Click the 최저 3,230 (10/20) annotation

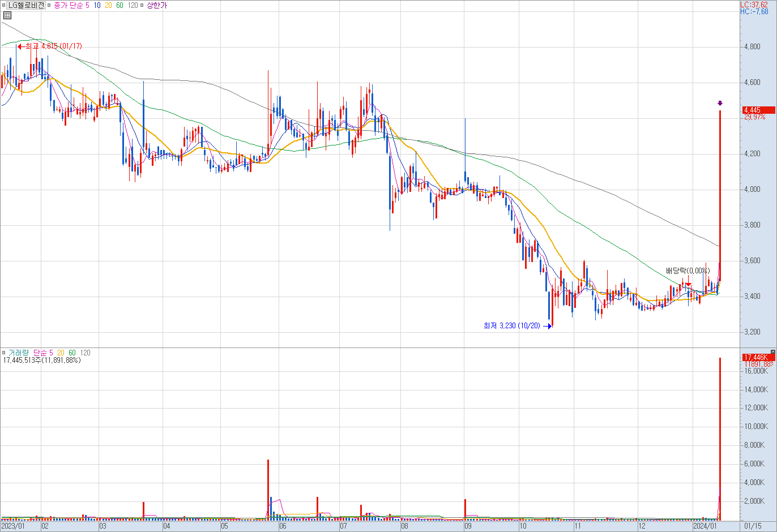[512, 326]
